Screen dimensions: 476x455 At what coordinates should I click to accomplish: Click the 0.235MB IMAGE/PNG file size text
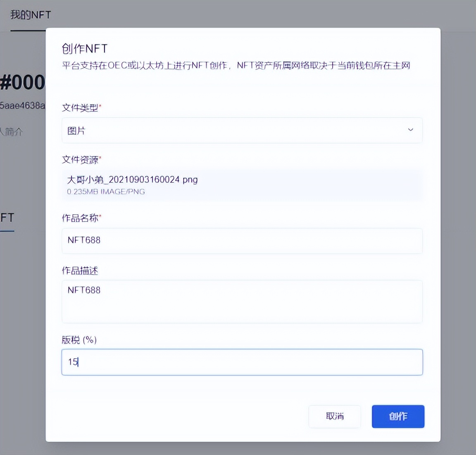click(x=106, y=192)
